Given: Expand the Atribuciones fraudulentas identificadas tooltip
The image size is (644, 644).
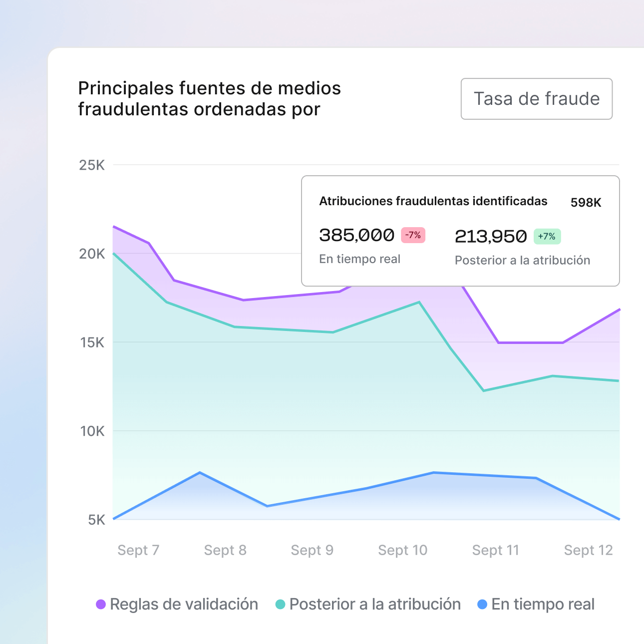Looking at the screenshot, I should (x=433, y=201).
